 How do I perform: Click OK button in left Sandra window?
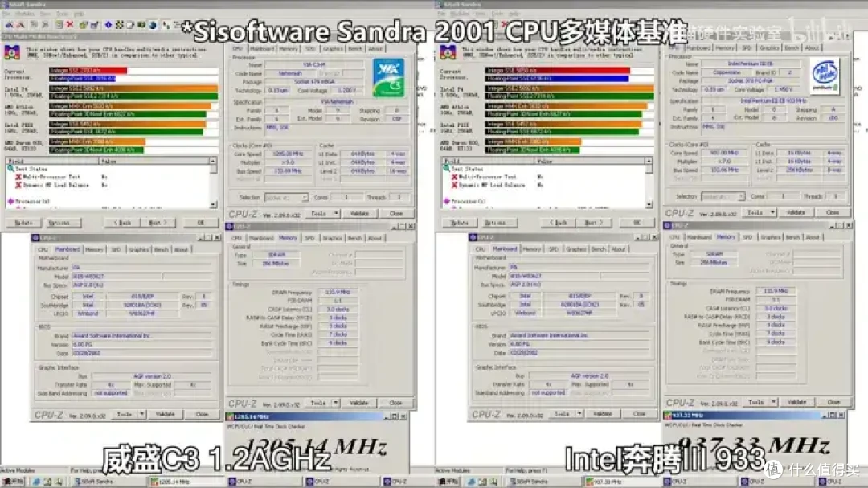click(x=200, y=223)
